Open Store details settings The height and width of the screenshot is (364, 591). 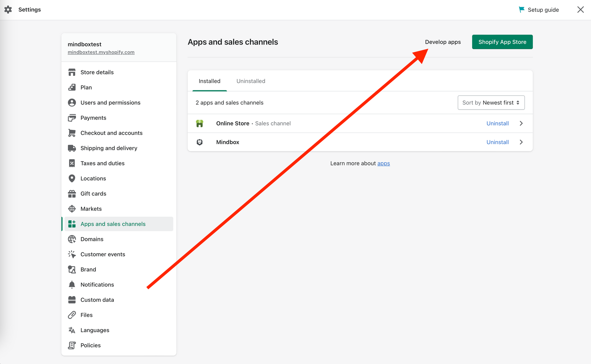coord(119,72)
